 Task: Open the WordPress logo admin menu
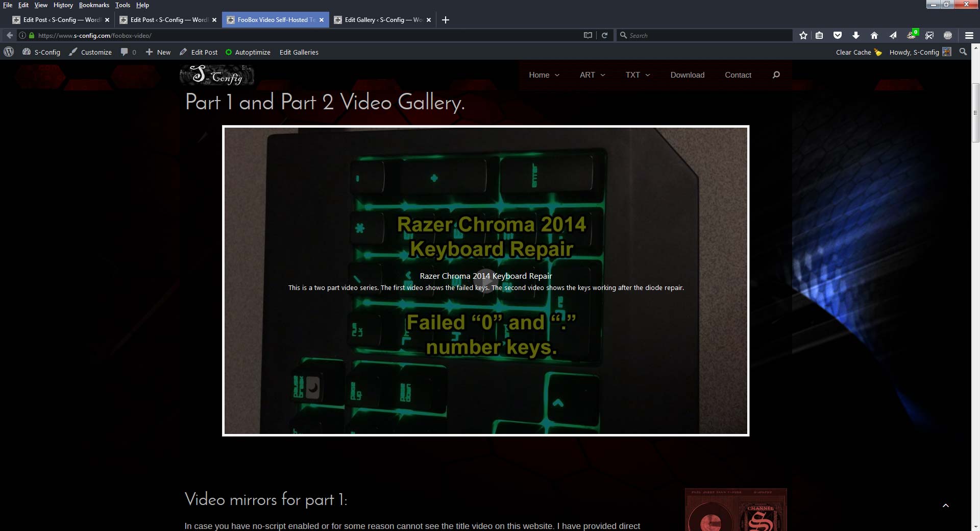[x=9, y=52]
